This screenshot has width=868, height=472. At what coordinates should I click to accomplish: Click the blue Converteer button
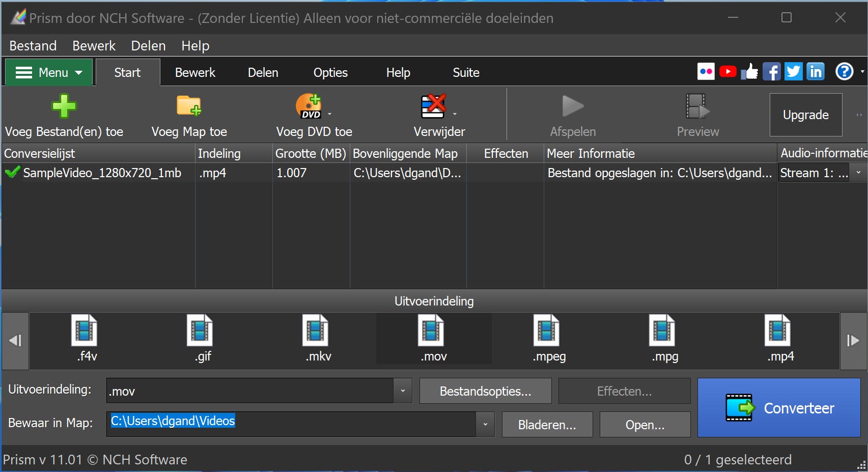point(779,407)
